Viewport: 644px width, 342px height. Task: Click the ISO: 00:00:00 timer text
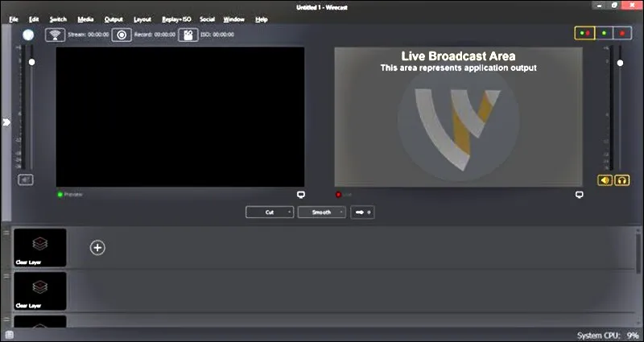(217, 35)
